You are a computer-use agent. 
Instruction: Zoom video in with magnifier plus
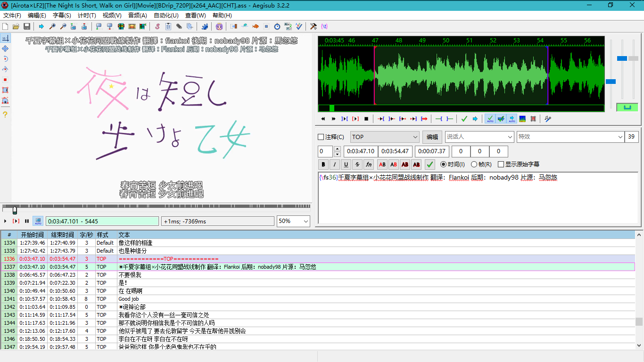[x=52, y=26]
